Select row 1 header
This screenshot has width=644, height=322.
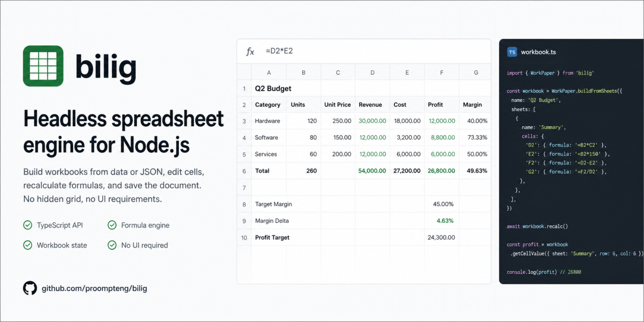click(244, 89)
